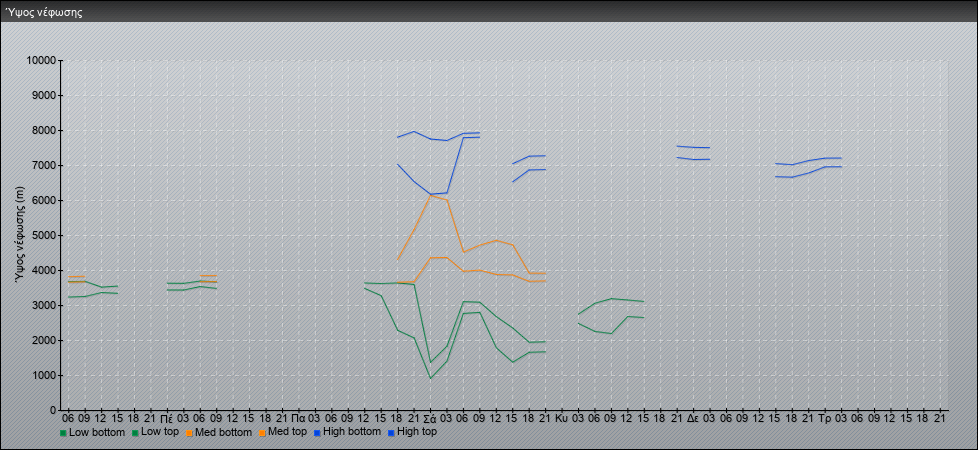Click the 5000 value on the y-axis
The width and height of the screenshot is (978, 450).
click(44, 235)
